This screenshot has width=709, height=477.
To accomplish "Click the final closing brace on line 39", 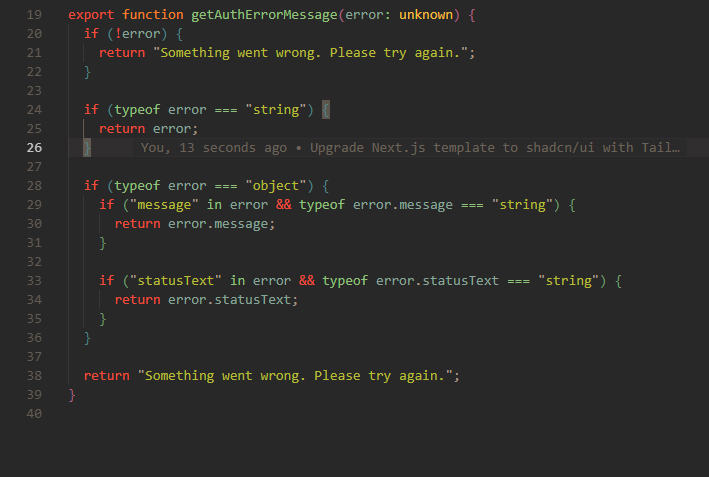I will point(72,395).
